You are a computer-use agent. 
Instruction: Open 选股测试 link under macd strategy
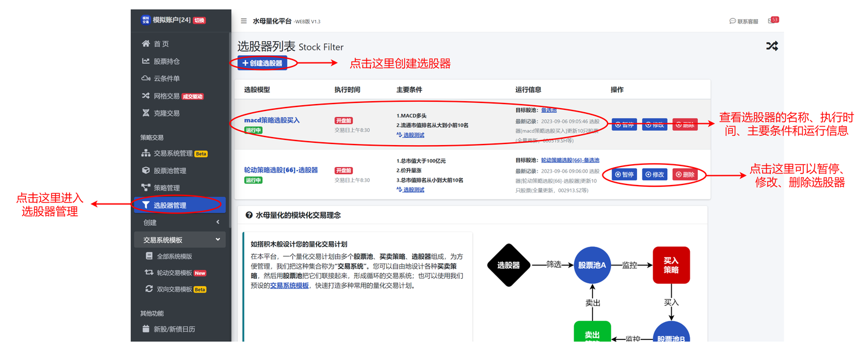click(413, 135)
